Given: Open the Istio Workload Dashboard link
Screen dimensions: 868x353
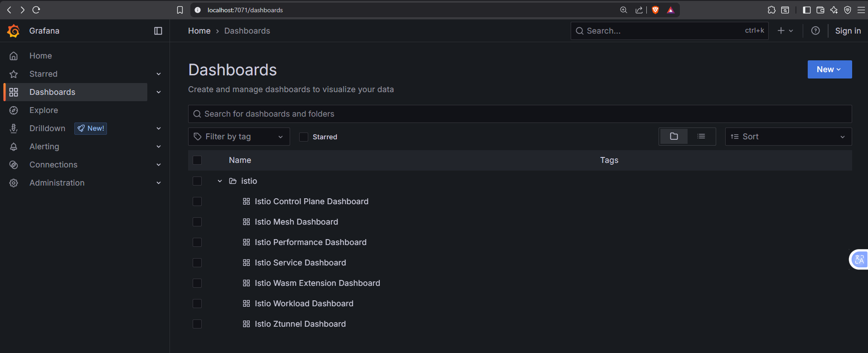Looking at the screenshot, I should (304, 304).
